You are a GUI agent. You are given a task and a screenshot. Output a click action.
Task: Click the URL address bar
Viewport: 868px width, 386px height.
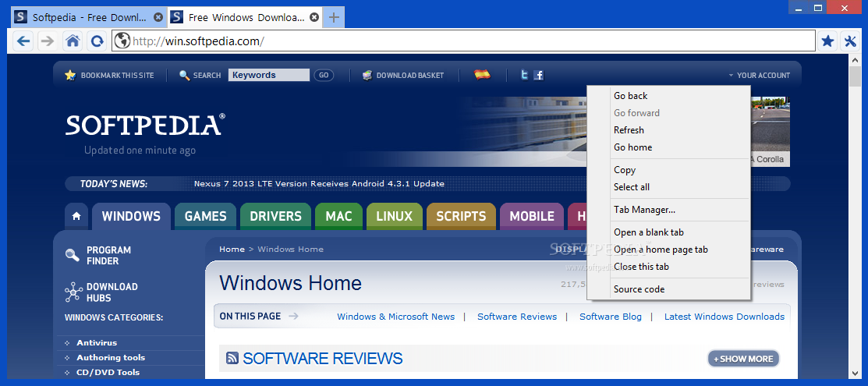pos(463,41)
